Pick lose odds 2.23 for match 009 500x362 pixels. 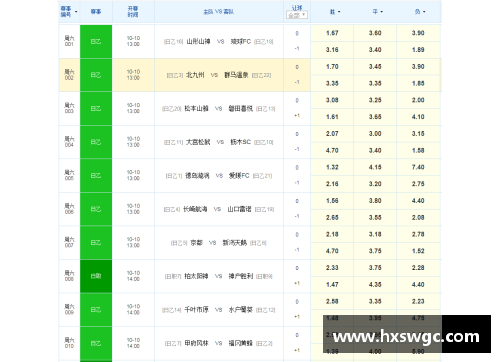[x=418, y=301]
